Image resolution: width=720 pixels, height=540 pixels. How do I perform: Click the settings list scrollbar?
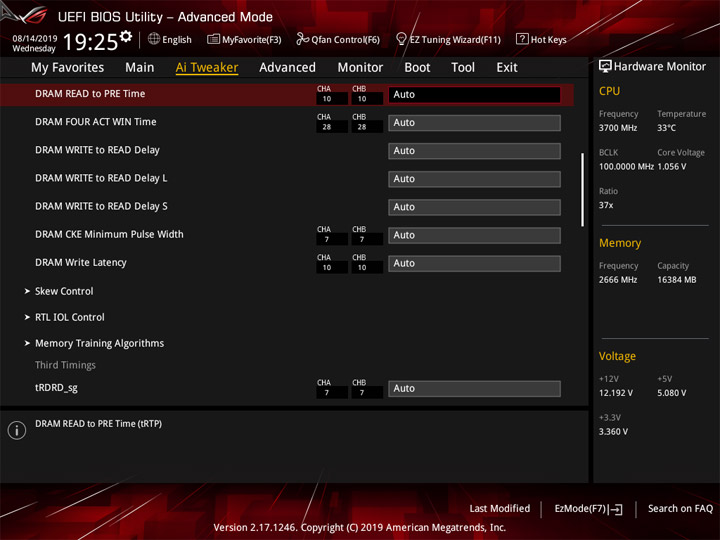(x=583, y=190)
